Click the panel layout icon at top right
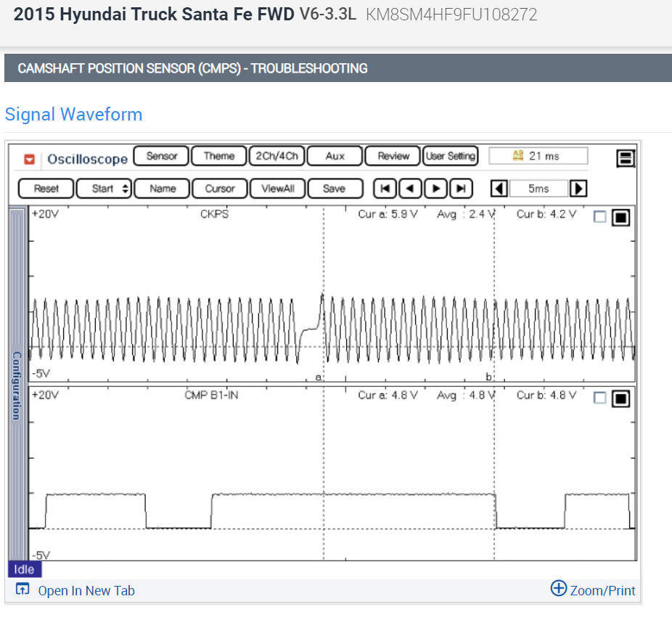 coord(626,158)
